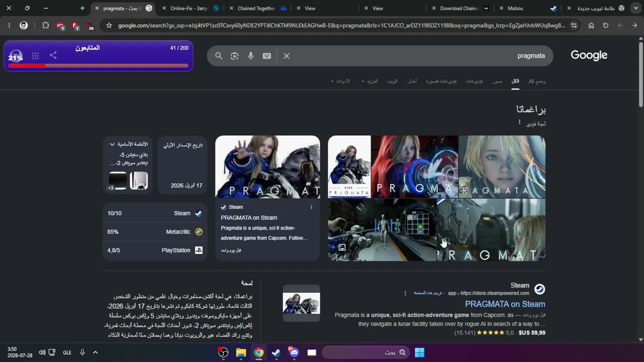Select the صور (Images) search tab
The height and width of the screenshot is (362, 644).
(497, 81)
